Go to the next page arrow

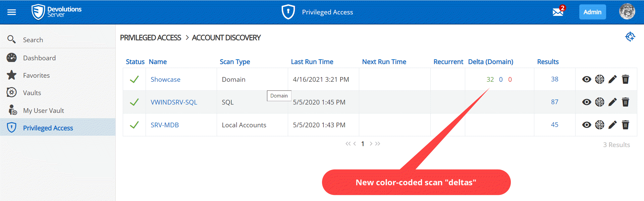pos(371,144)
